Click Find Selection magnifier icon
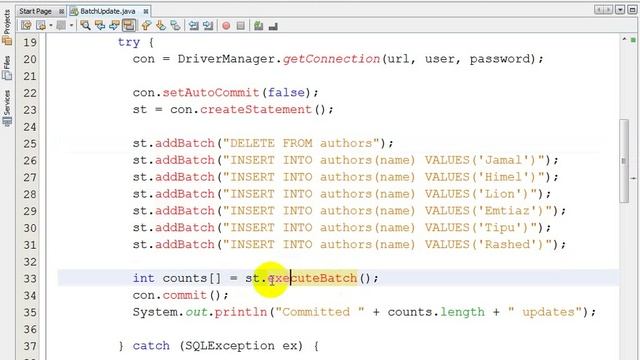The image size is (640, 360). [85, 26]
